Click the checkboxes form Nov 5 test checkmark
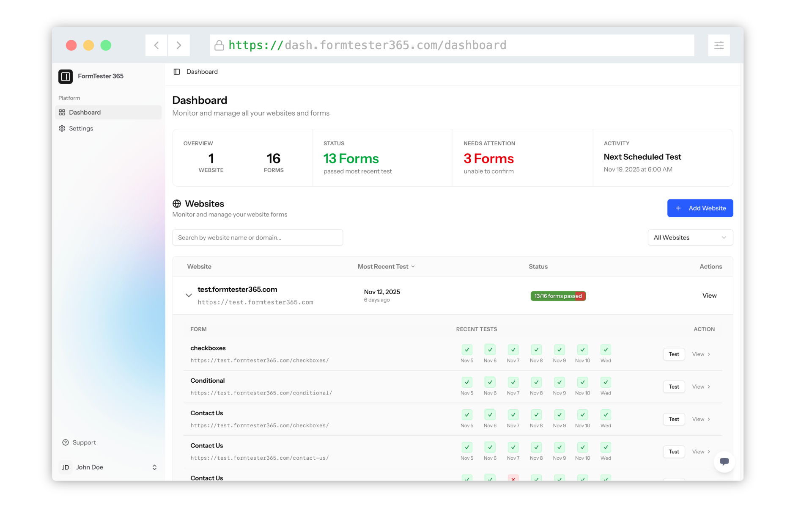The image size is (812, 508). click(x=467, y=350)
